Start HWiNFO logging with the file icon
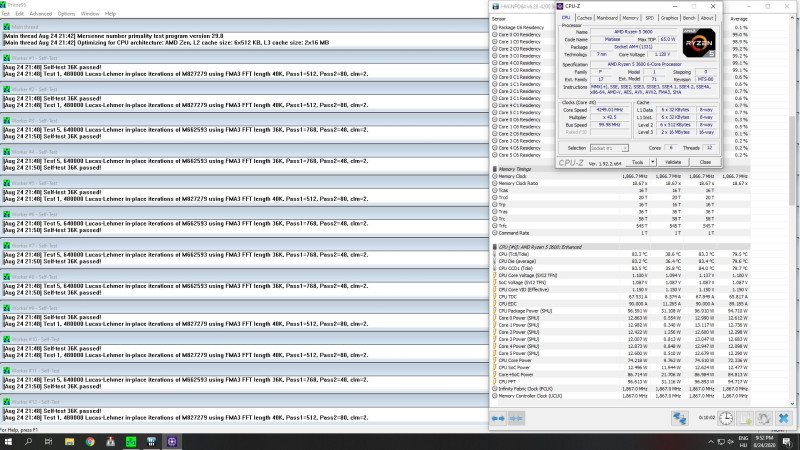Image resolution: width=800 pixels, height=450 pixels. (745, 418)
